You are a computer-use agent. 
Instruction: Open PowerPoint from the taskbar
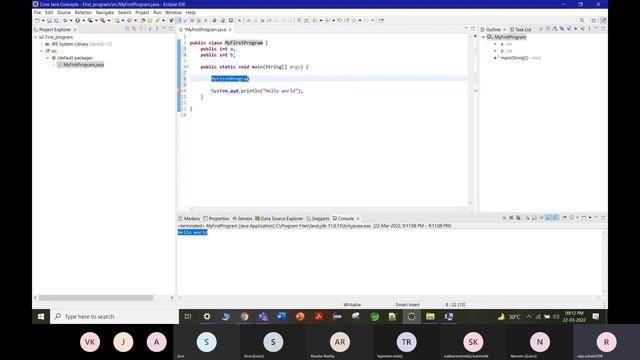point(300,316)
